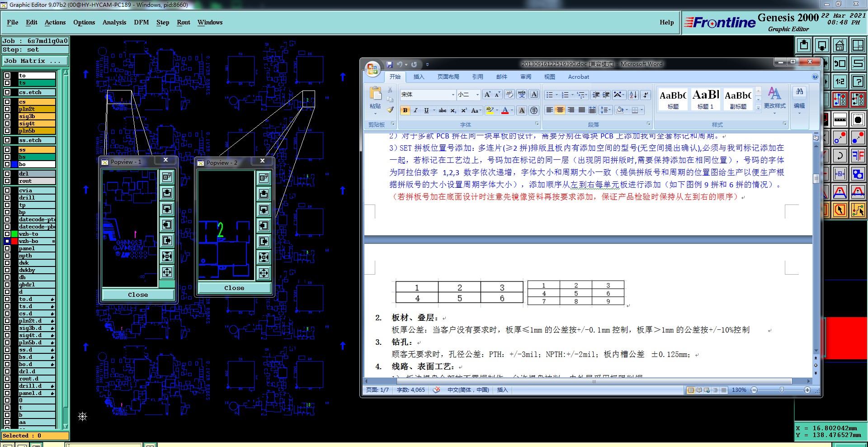Click pan-up icon in Popview - 1
868x447 pixels.
pyautogui.click(x=167, y=193)
